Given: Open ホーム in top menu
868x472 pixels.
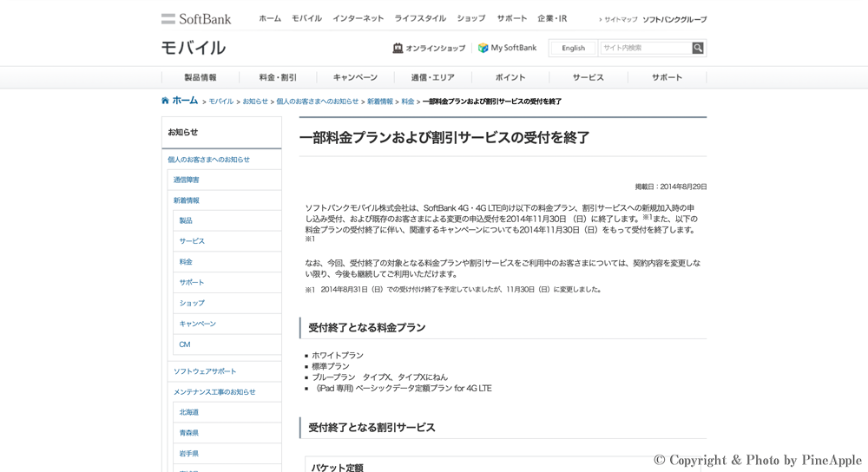Looking at the screenshot, I should coord(270,18).
